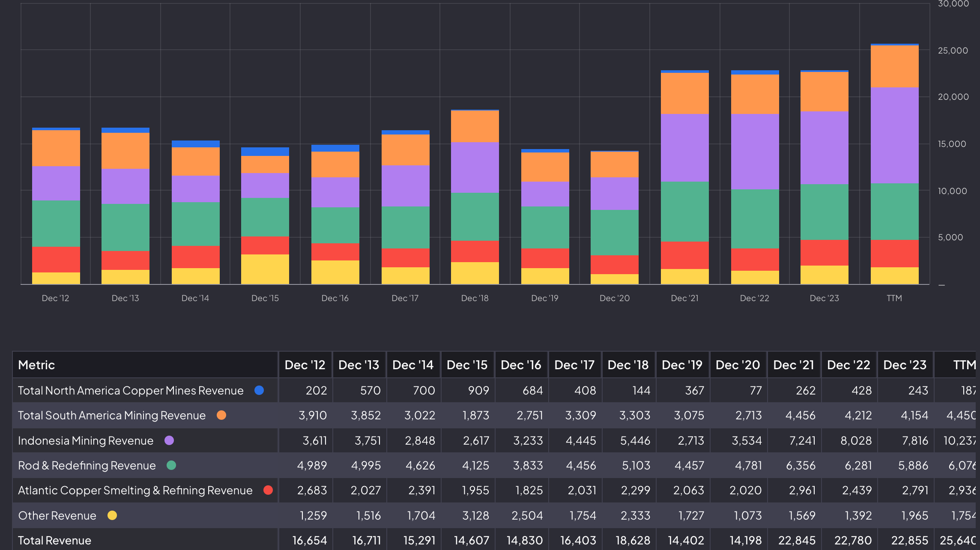Click purple Indonesia segment of TTM bar
The image size is (980, 550).
(x=894, y=135)
